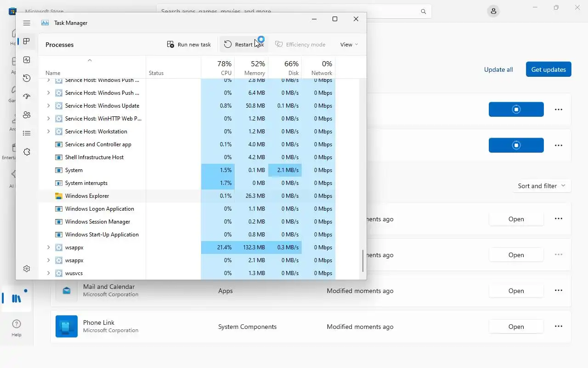Sort processes by CPU column
Screen dimensions: 588x368
coord(218,68)
